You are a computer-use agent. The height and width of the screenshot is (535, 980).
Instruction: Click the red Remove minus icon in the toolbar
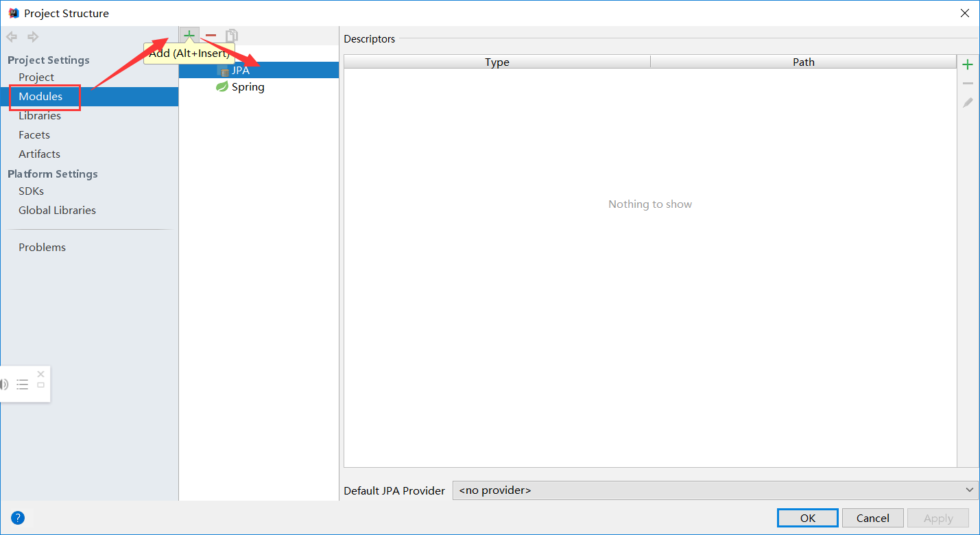click(211, 36)
